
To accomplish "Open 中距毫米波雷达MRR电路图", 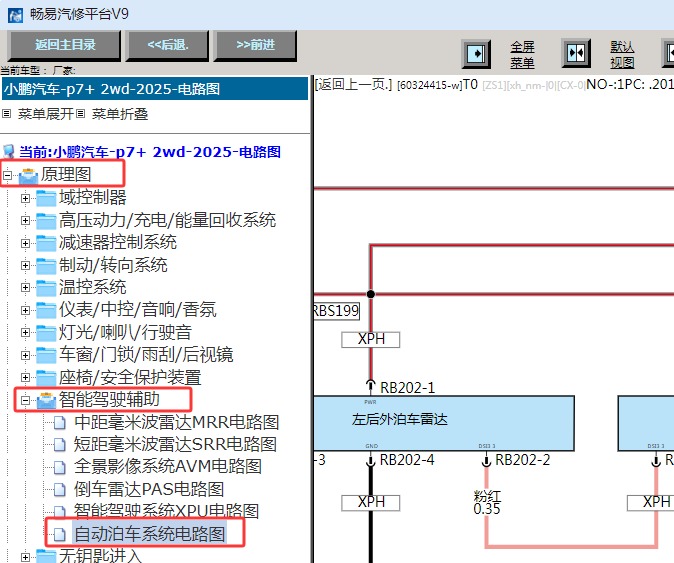I will (x=176, y=422).
